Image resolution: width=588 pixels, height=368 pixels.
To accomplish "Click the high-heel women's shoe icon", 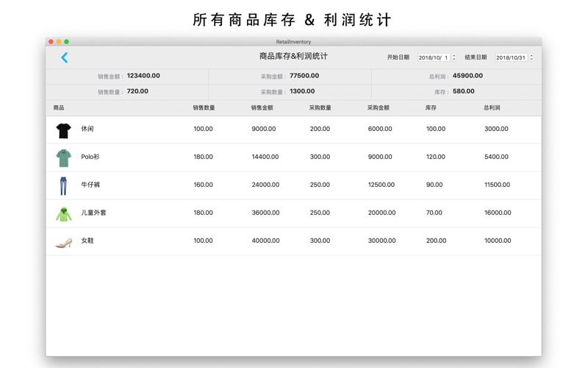I will [x=64, y=241].
